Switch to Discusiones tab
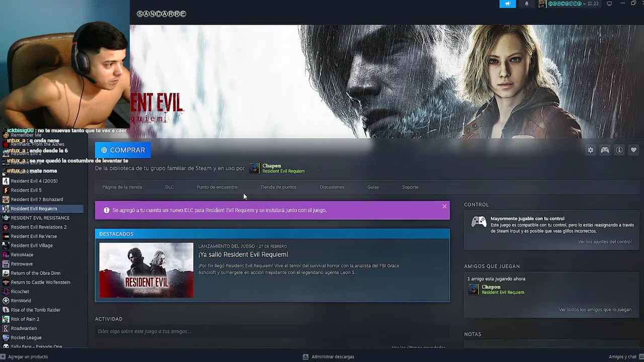 coord(332,187)
